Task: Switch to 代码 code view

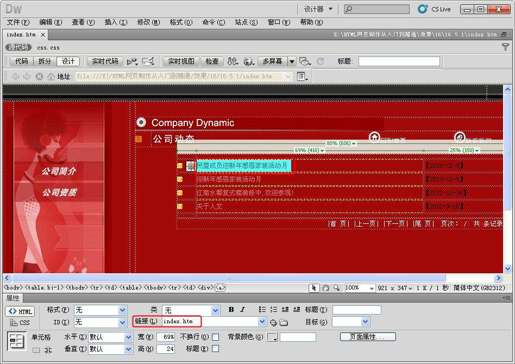Action: coord(21,61)
